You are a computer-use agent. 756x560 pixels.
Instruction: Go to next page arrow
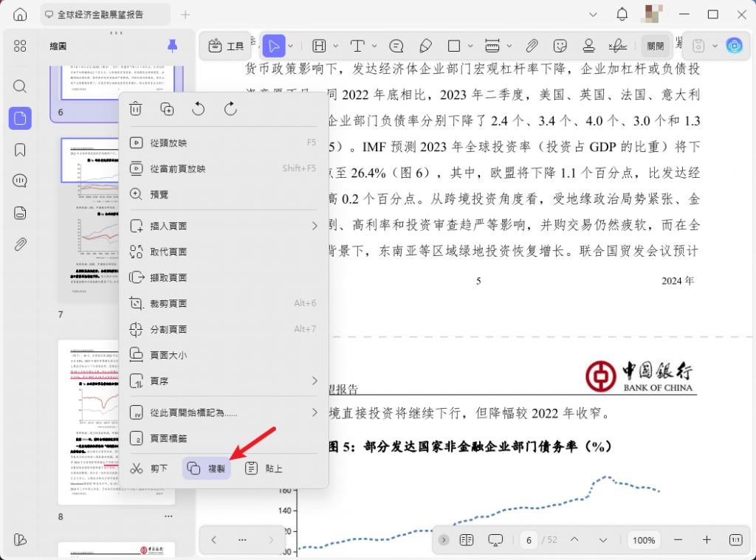[602, 540]
